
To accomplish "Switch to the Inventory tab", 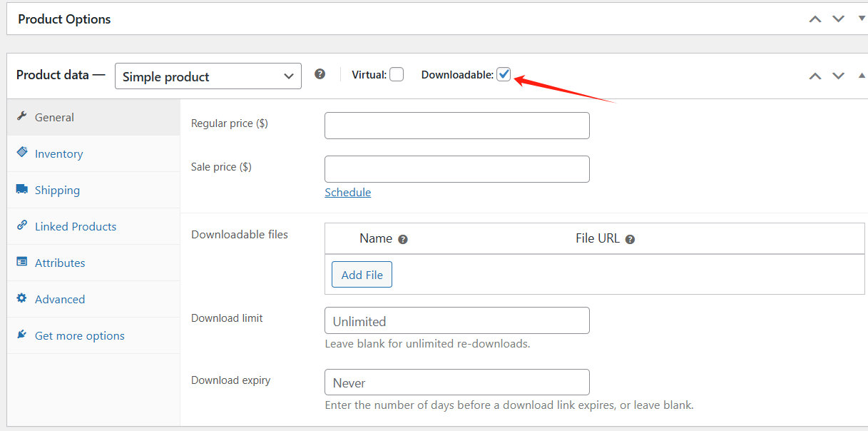I will click(93, 153).
